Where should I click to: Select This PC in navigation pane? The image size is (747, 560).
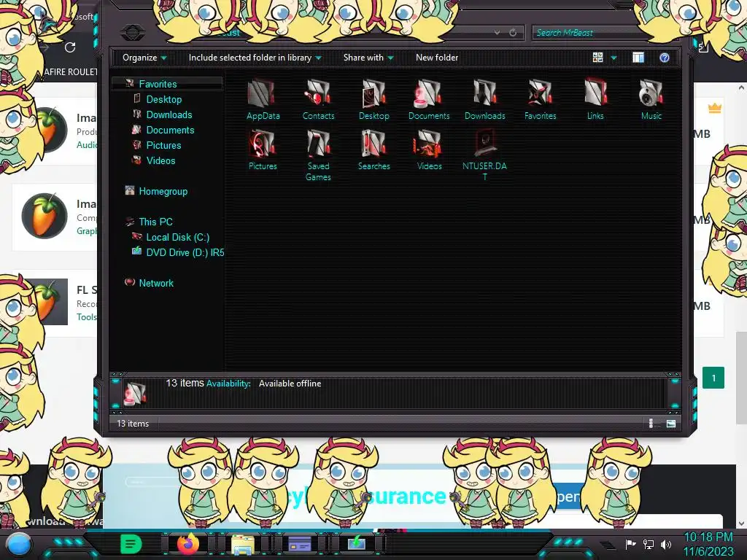coord(155,222)
